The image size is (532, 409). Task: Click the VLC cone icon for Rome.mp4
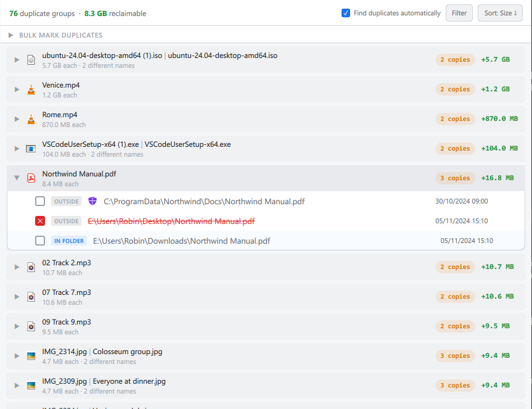click(x=31, y=119)
